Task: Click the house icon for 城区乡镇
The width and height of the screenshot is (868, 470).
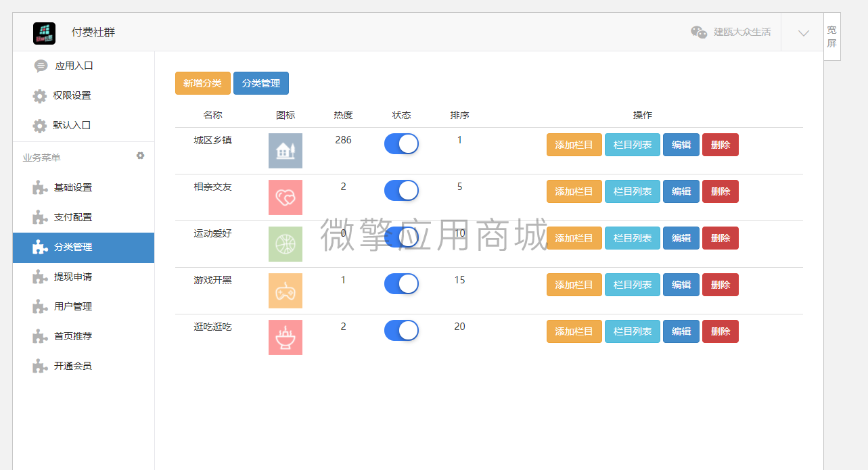Action: tap(285, 151)
